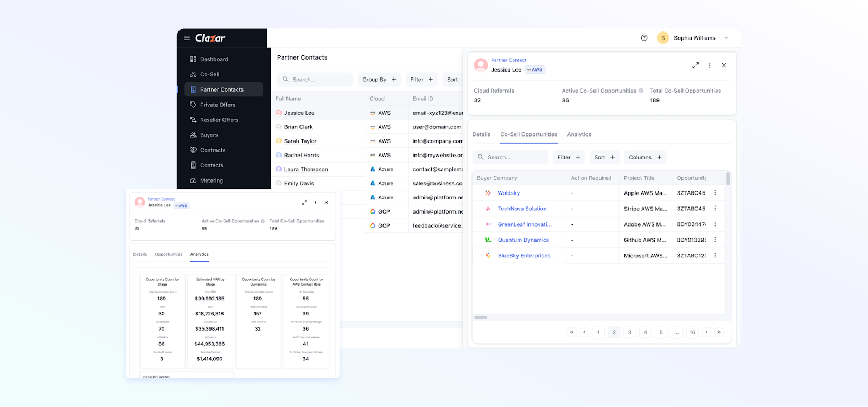Image resolution: width=868 pixels, height=407 pixels.
Task: Open the Quantum Dynamics link
Action: point(524,240)
